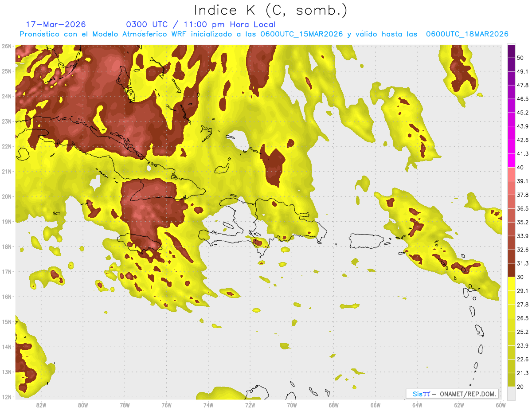
Task: Click the "14N" latitude axis label
Action: (x=7, y=347)
